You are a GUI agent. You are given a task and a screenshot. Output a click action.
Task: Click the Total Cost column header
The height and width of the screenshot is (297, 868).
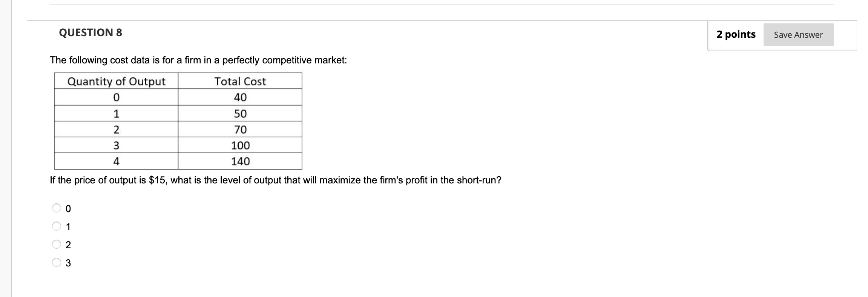(x=240, y=81)
